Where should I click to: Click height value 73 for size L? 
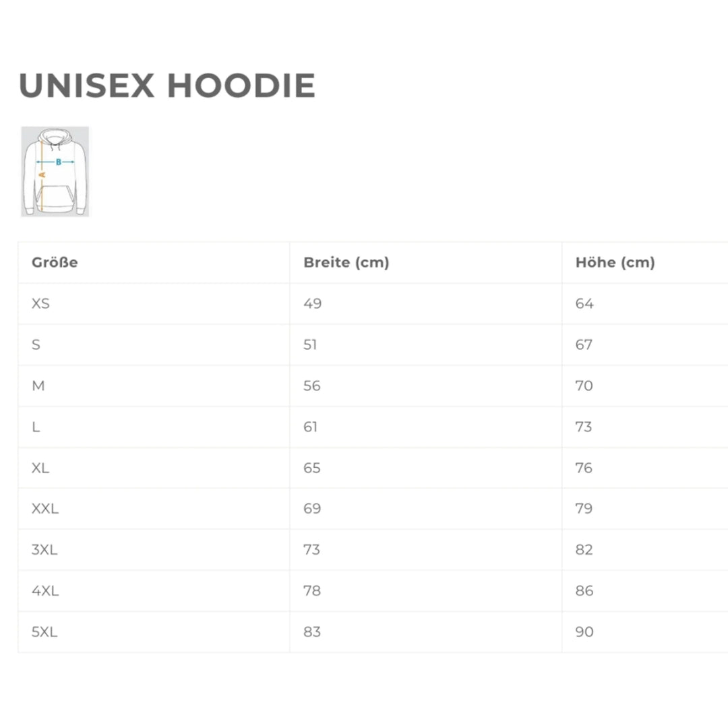pos(584,427)
